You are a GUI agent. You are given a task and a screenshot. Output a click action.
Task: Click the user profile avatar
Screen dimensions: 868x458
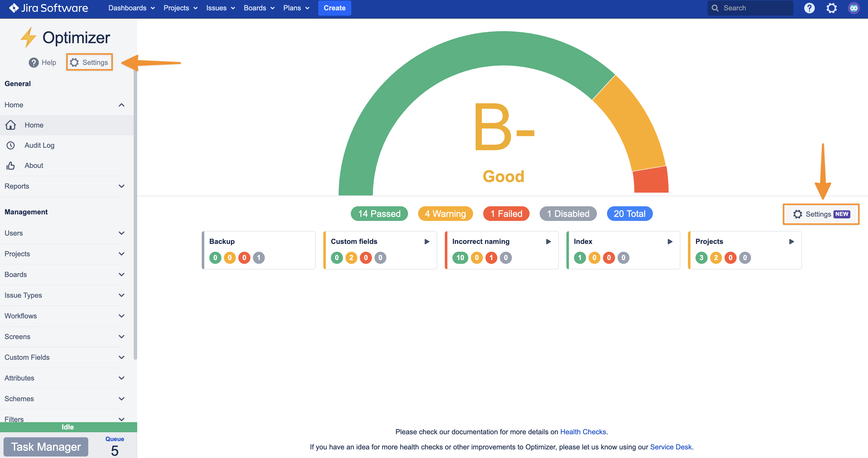pos(854,8)
